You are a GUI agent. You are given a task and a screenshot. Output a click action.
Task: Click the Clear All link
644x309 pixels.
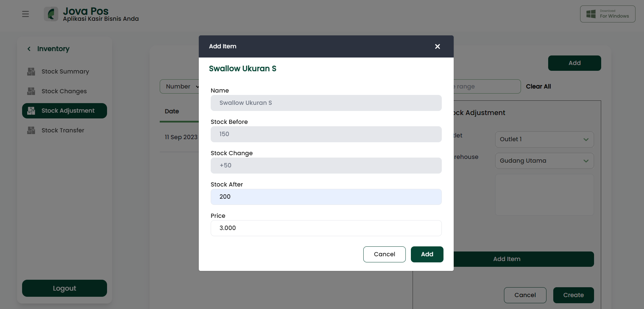[x=538, y=86]
